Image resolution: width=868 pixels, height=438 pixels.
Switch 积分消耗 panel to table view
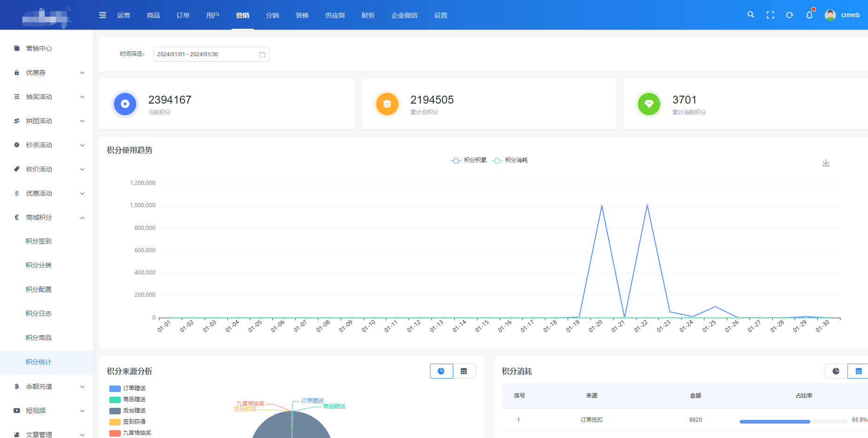[x=858, y=371]
